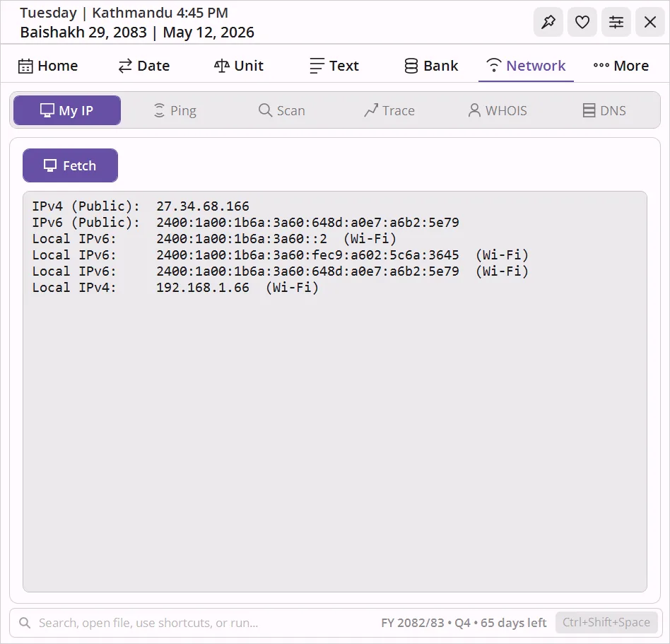The width and height of the screenshot is (670, 644).
Task: Select the Text tab
Action: coord(334,66)
